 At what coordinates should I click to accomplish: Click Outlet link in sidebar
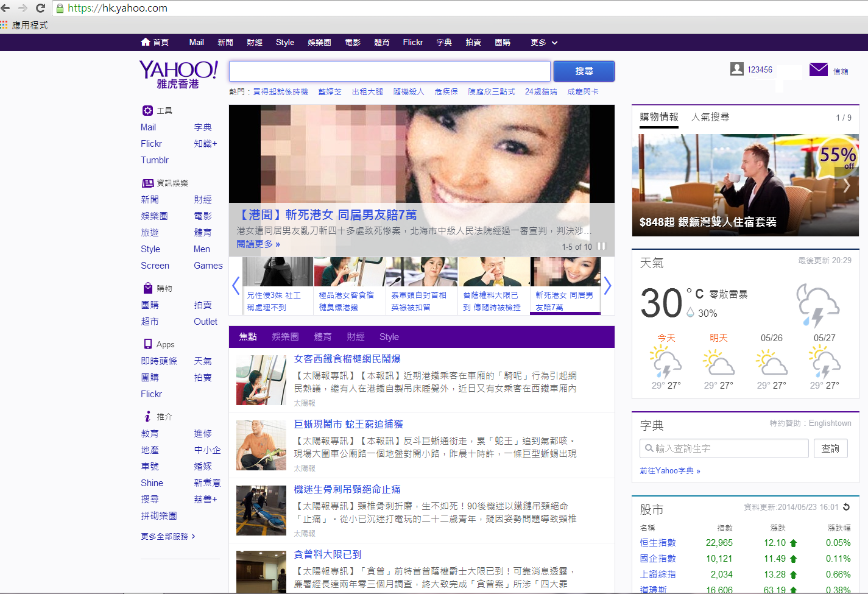pos(205,322)
